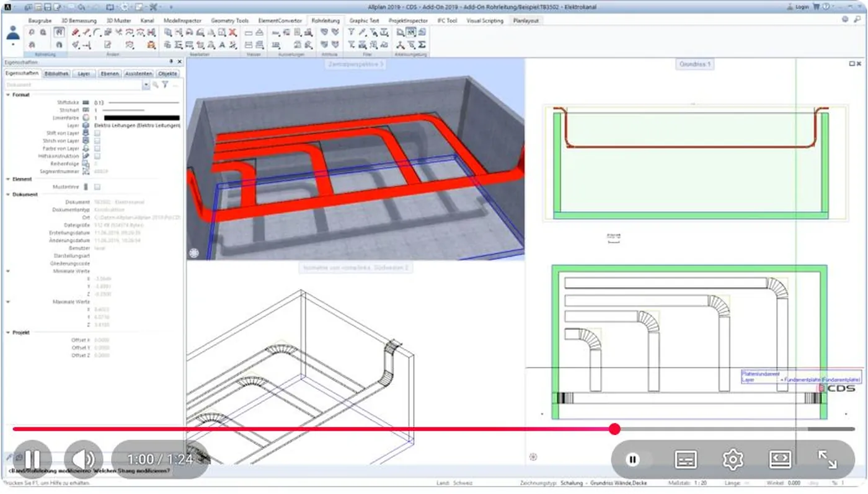Click the red playhead on the video progress bar
Image resolution: width=868 pixels, height=494 pixels.
click(x=614, y=429)
